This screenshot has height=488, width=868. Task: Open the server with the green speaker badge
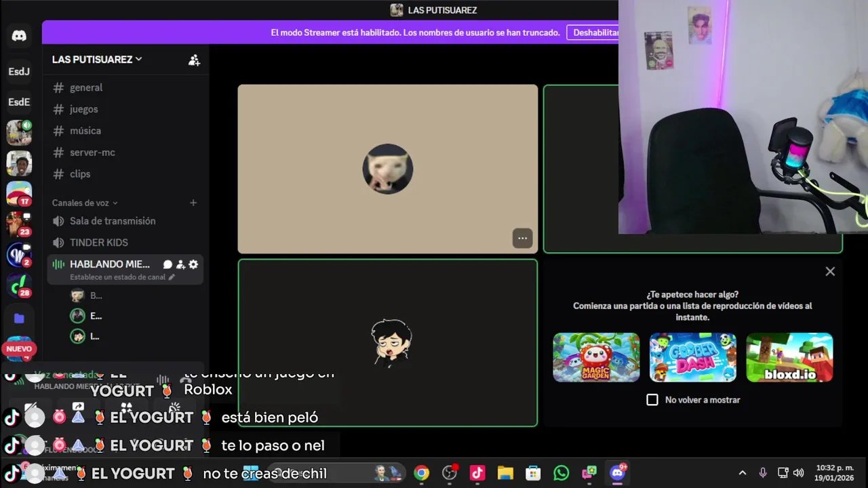click(19, 133)
